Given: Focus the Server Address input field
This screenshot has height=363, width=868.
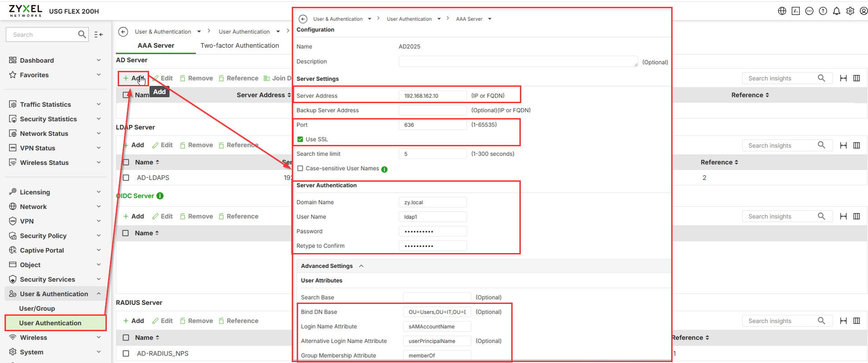Looking at the screenshot, I should (x=433, y=95).
